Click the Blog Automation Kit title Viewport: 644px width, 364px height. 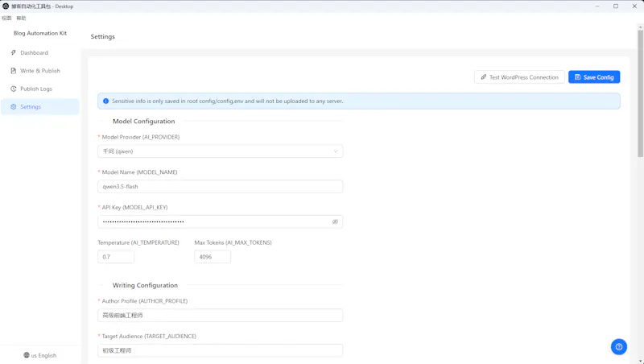pos(39,33)
